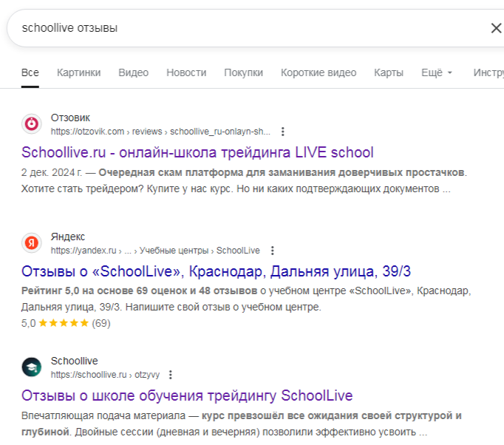Select the Покупки tab
The height and width of the screenshot is (445, 504).
coord(243,72)
